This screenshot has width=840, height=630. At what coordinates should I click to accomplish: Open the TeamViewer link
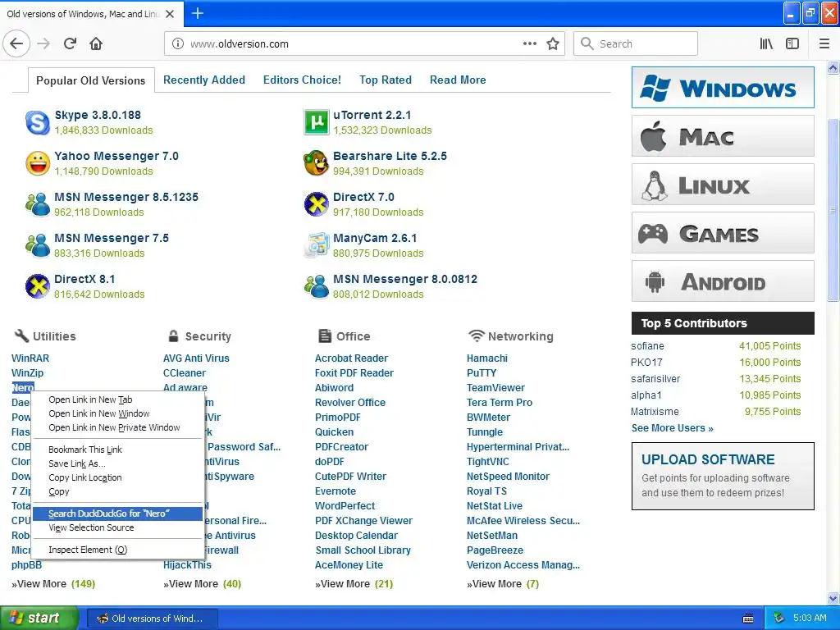point(495,388)
